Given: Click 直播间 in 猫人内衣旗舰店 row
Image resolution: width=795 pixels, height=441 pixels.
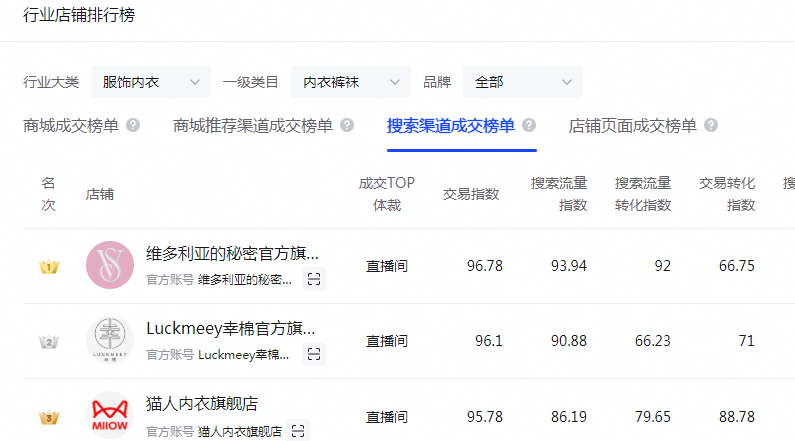Looking at the screenshot, I should pos(387,417).
